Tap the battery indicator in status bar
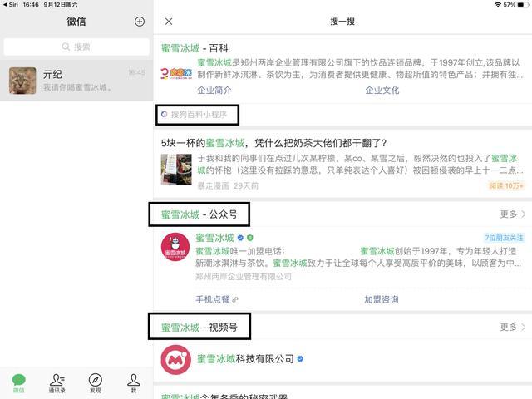Viewport: 532px width, 399px height. click(523, 5)
